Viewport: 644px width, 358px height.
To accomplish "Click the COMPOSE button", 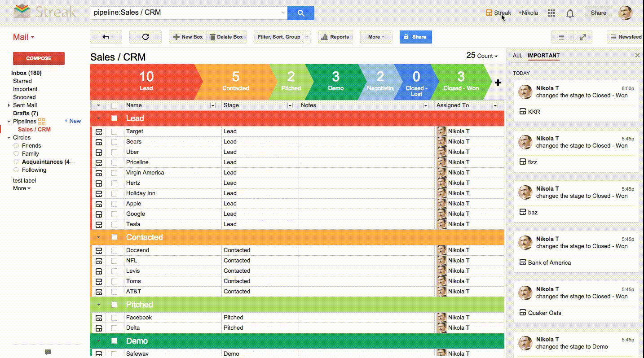I will pos(39,58).
